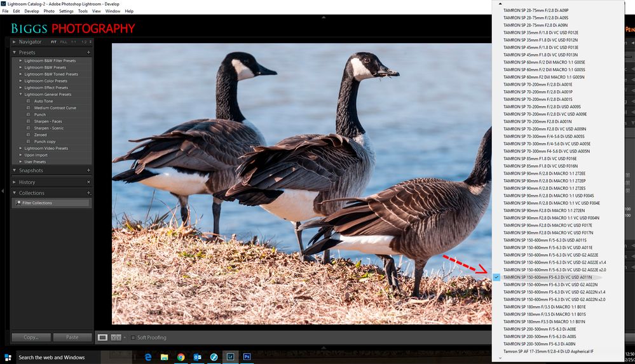This screenshot has height=364, width=635.
Task: Select TAMRON SP 35mm F/1.8 Di VC USD F012E
Action: pos(541,33)
